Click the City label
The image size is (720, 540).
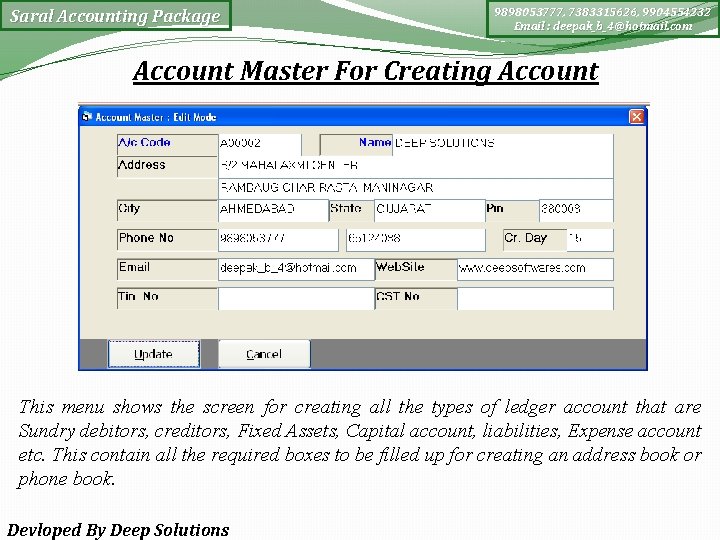[x=129, y=208]
